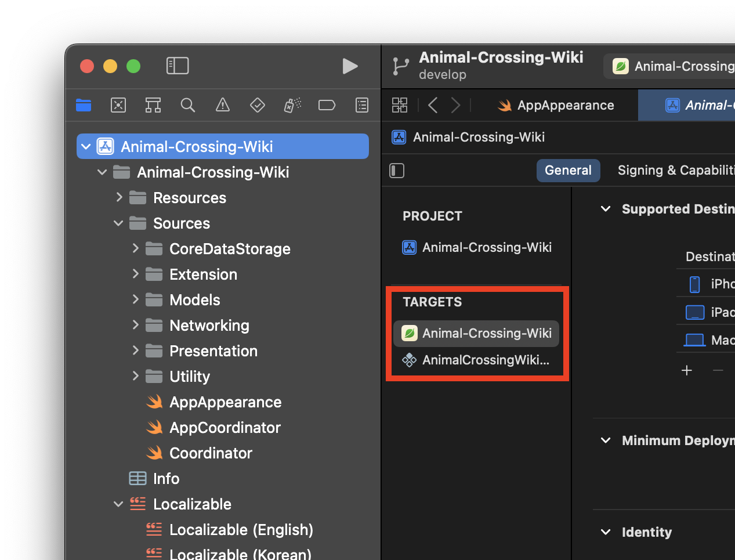Select the Mac destination row
The height and width of the screenshot is (560, 735).
click(706, 340)
